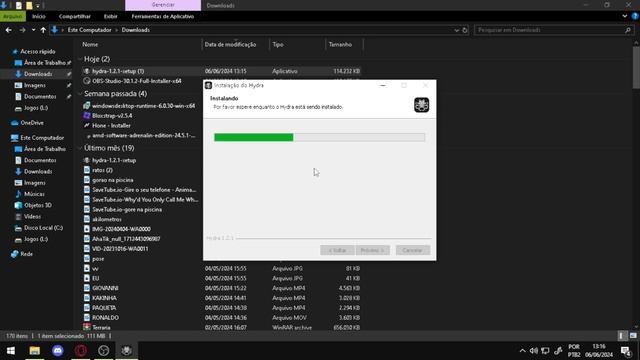The image size is (640, 360).
Task: Select file IMG-20240404-WA0000
Action: (121, 229)
